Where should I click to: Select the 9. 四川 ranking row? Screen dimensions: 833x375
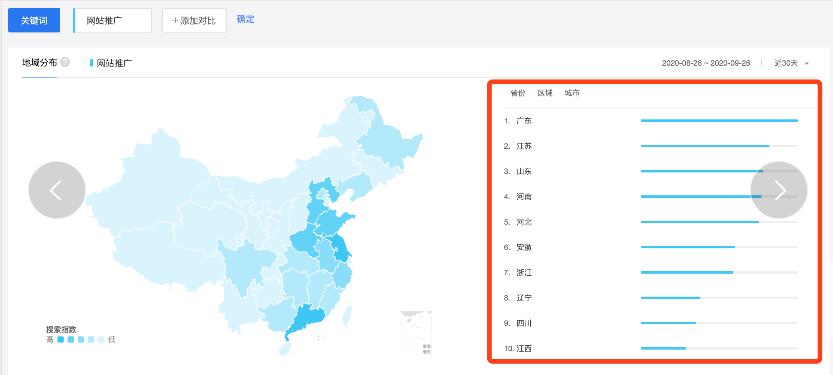click(x=651, y=323)
